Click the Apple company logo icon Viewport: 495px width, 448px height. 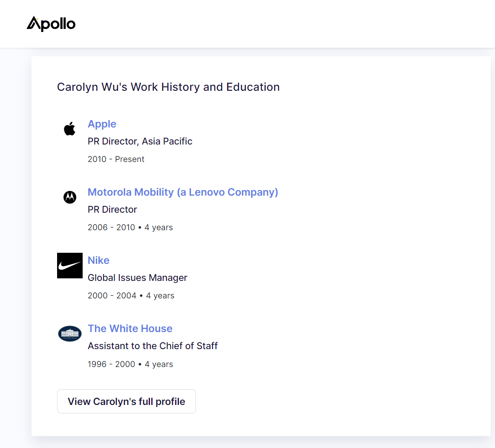[x=70, y=129]
